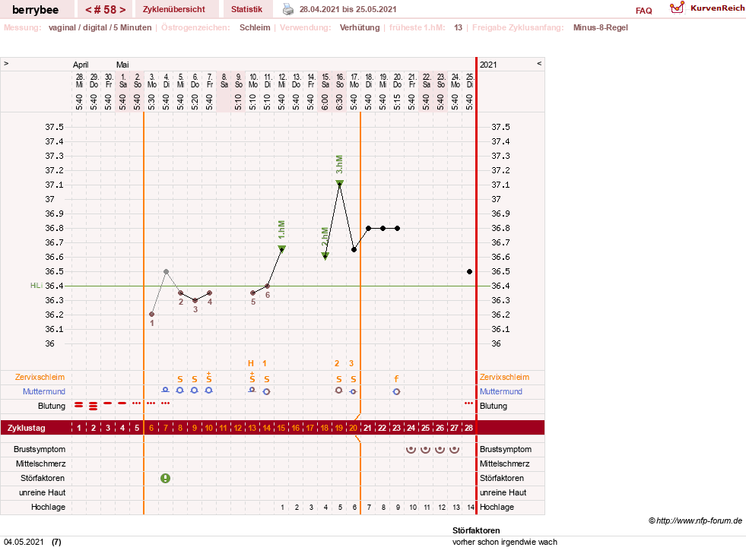Click the Zervixschleim S+ symbol on May 7
Viewport: 746px width, 560px height.
(x=208, y=378)
